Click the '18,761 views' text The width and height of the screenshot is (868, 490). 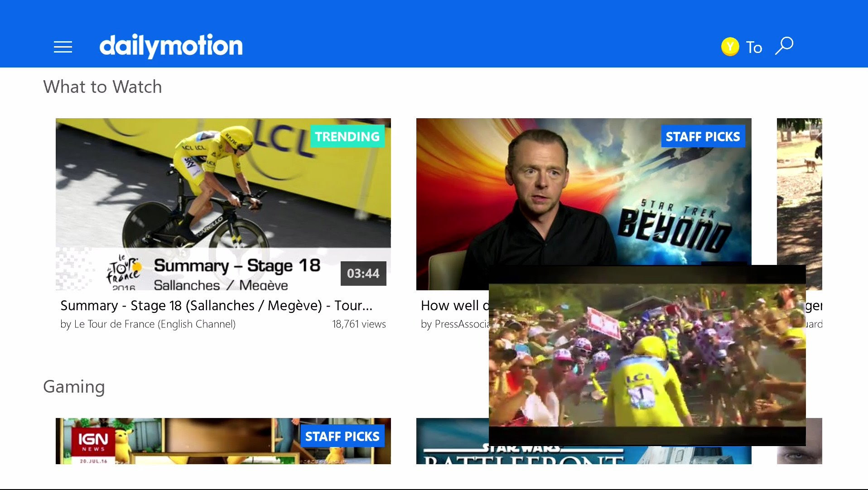[x=359, y=324]
